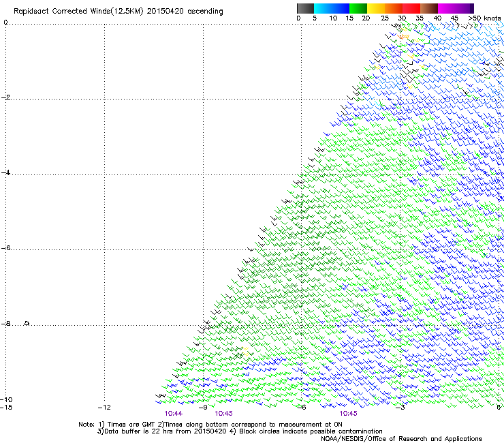
Task: Click the yellow wind barbs south of -8 latitude
Action: [x=246, y=351]
